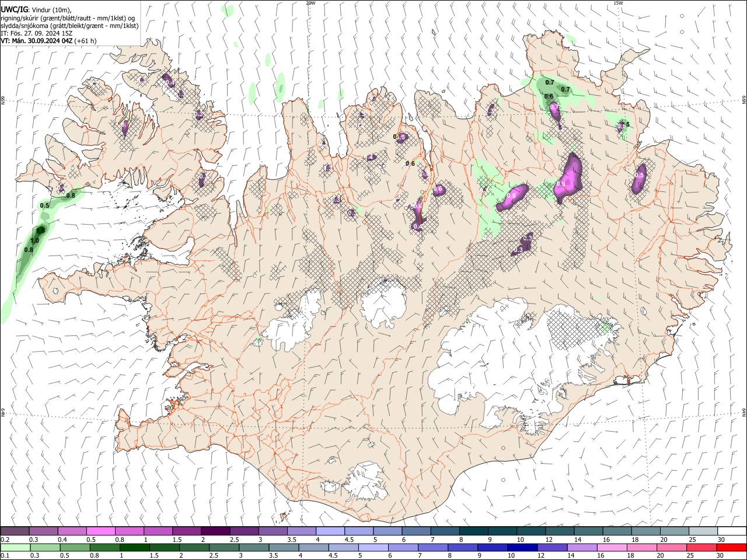This screenshot has height=560, width=747.
Task: Click the '(+61 h)' forecast offset text
Action: (x=85, y=41)
